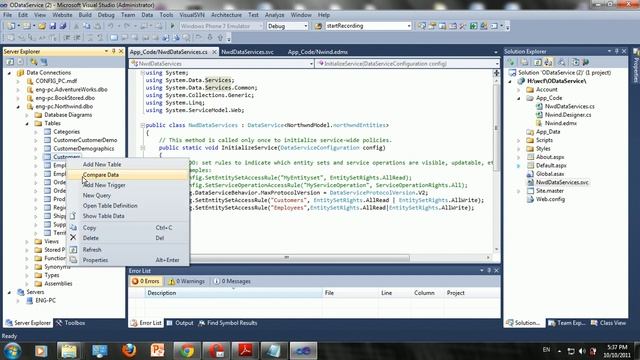
Task: Open the Debug configuration dropdown
Action: pyautogui.click(x=305, y=26)
